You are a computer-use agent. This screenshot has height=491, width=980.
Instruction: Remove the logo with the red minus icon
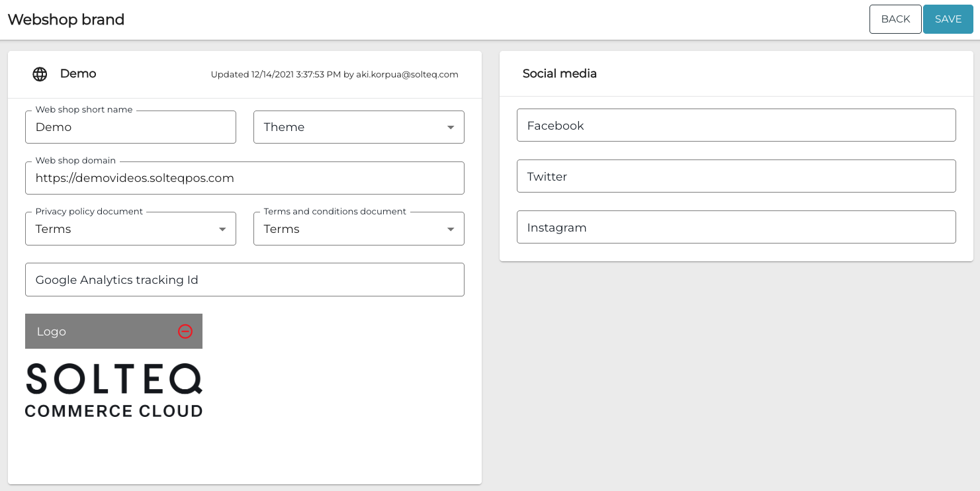pos(185,332)
